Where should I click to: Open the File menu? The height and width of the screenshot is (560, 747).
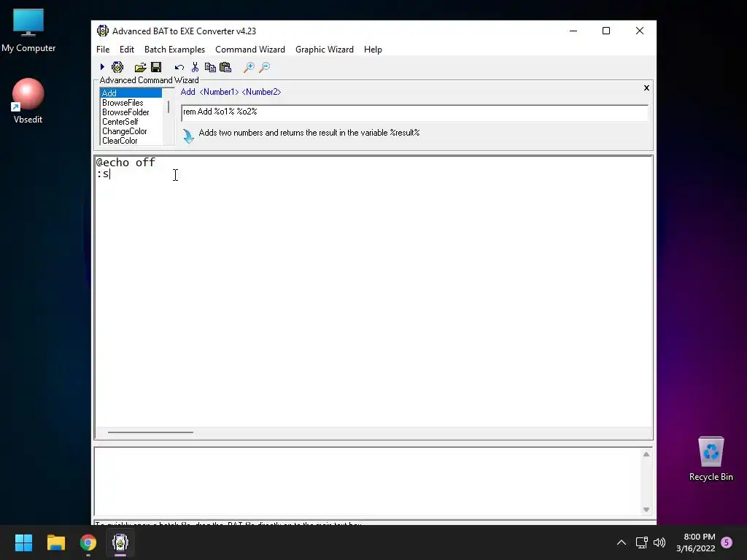click(103, 50)
